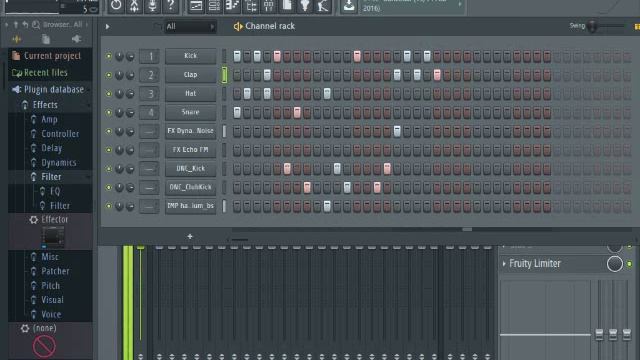Image resolution: width=640 pixels, height=360 pixels.
Task: Open the Amp category
Action: [x=49, y=120]
